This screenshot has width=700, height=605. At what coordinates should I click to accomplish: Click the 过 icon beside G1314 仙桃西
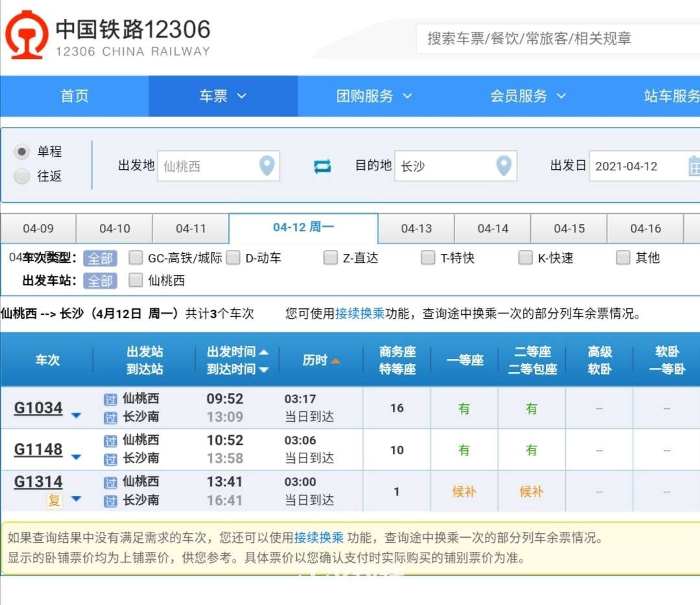tap(110, 483)
